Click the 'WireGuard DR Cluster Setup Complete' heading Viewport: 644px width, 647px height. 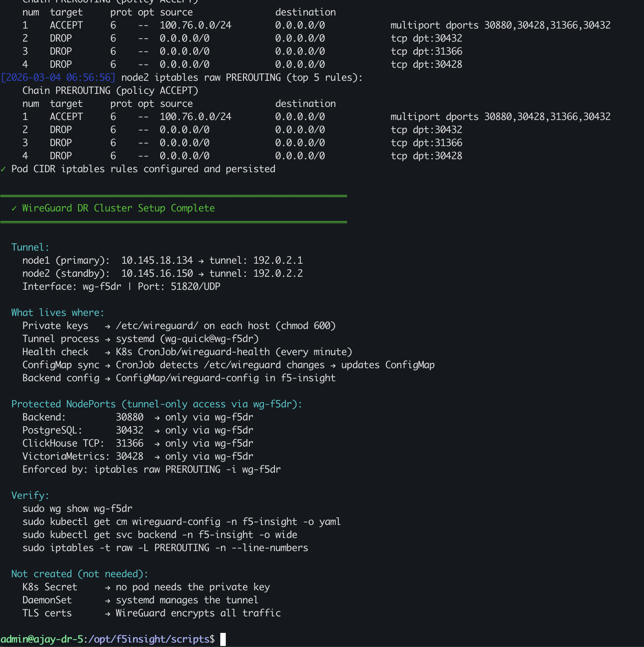[119, 208]
